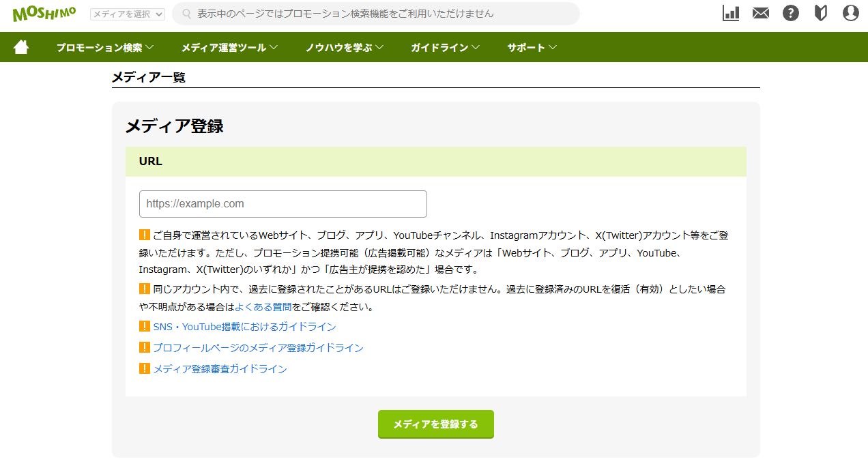Expand the ノウハウを学ぶ menu
Viewport: 868px width, 468px height.
click(x=345, y=48)
